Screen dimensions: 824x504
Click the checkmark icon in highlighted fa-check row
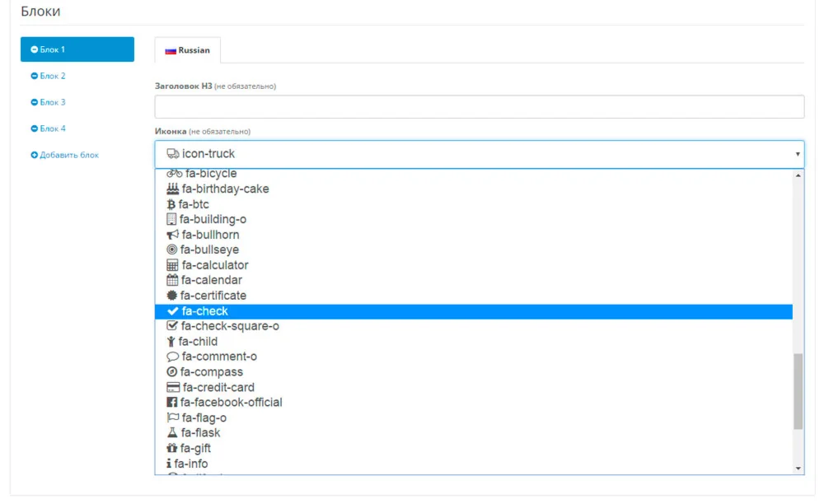click(172, 311)
